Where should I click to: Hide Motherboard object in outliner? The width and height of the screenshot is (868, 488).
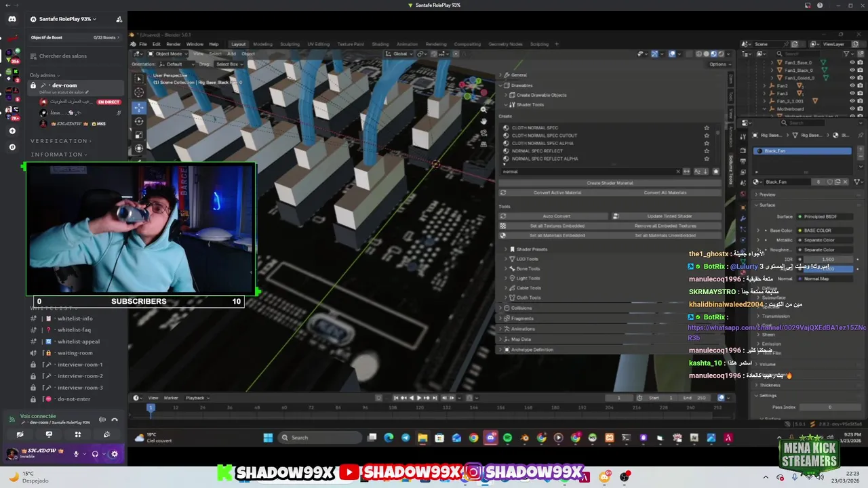click(x=852, y=108)
